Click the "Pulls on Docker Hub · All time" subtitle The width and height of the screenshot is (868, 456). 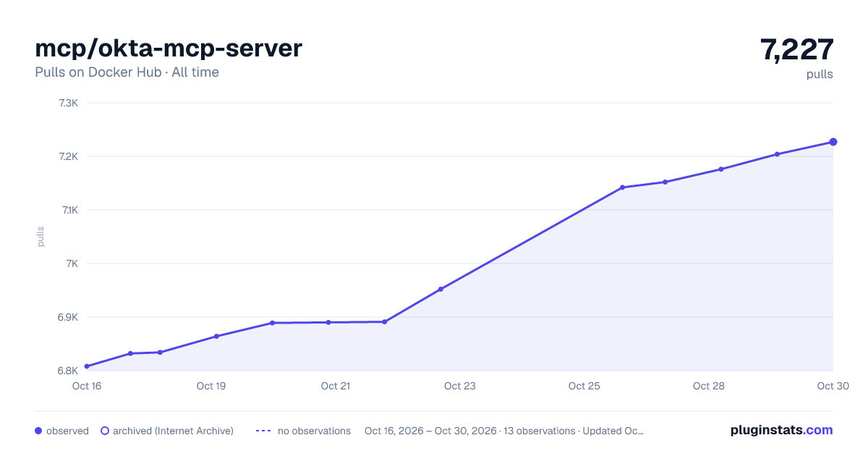127,72
